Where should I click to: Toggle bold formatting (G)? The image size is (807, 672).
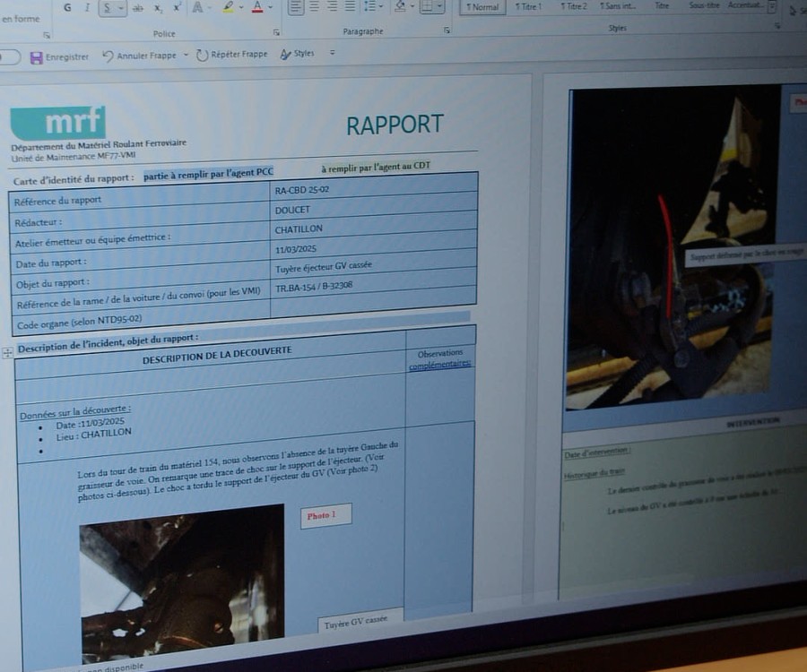click(x=67, y=7)
